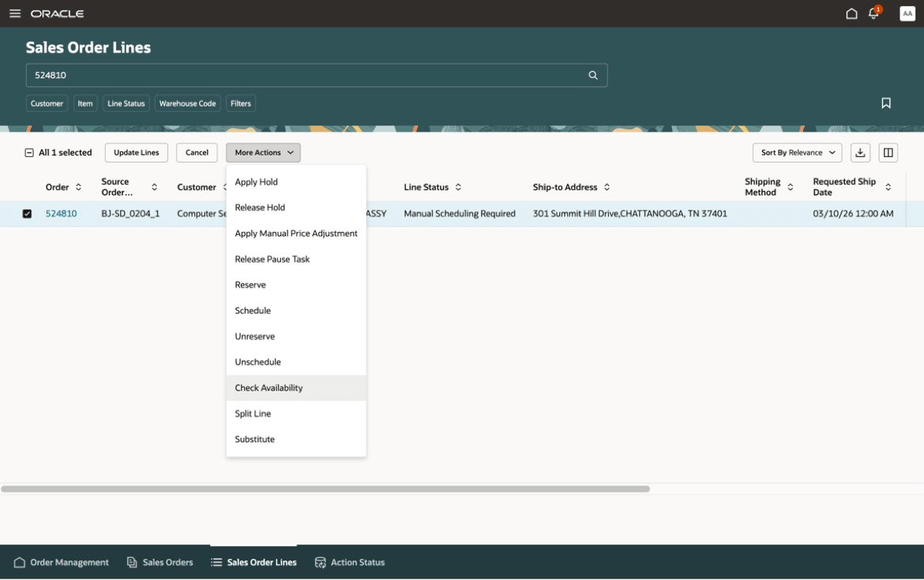Collapse the More Actions dropdown
Screen dimensions: 924x580
click(x=263, y=152)
